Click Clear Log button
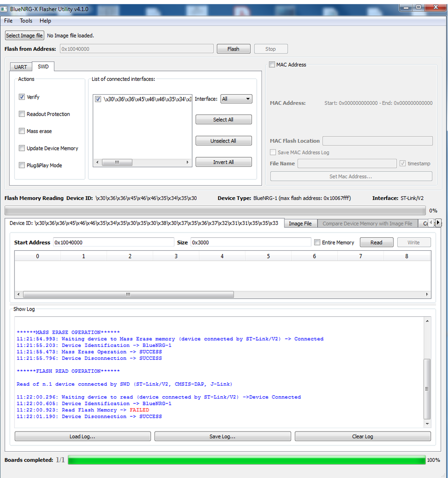This screenshot has height=478, width=448. [x=363, y=436]
